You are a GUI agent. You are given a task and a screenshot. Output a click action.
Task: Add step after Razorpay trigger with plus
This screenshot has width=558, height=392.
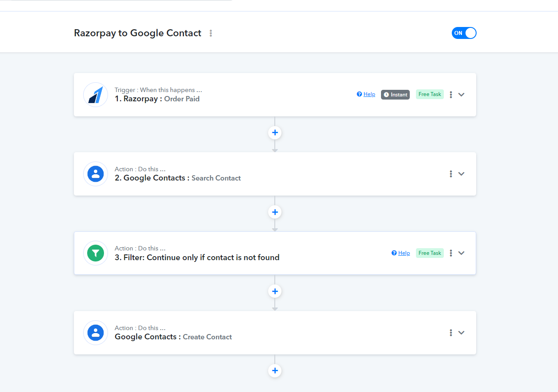[x=275, y=133]
